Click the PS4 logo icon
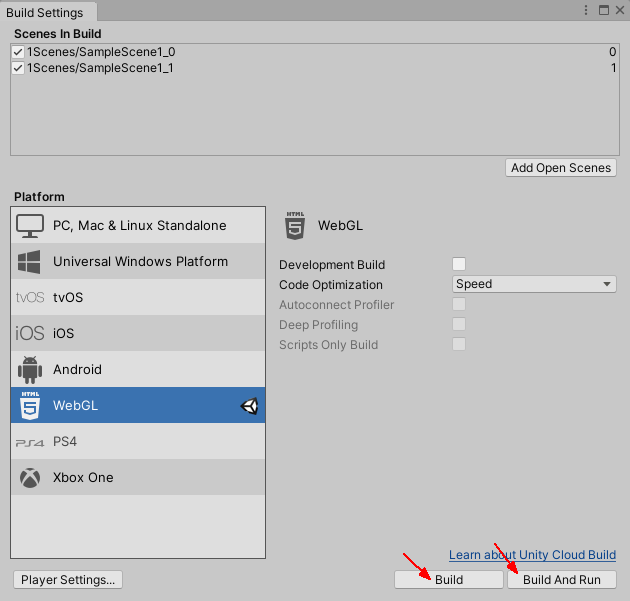The image size is (630, 601). (x=30, y=442)
